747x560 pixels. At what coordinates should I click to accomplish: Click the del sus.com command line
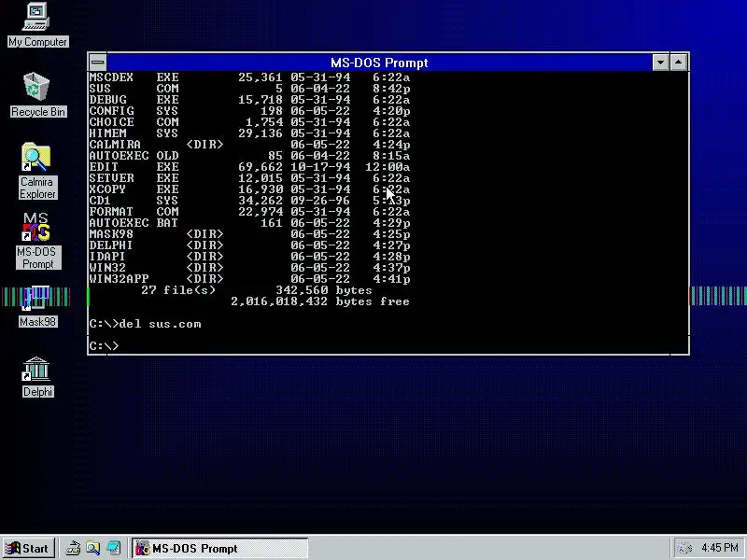[145, 324]
